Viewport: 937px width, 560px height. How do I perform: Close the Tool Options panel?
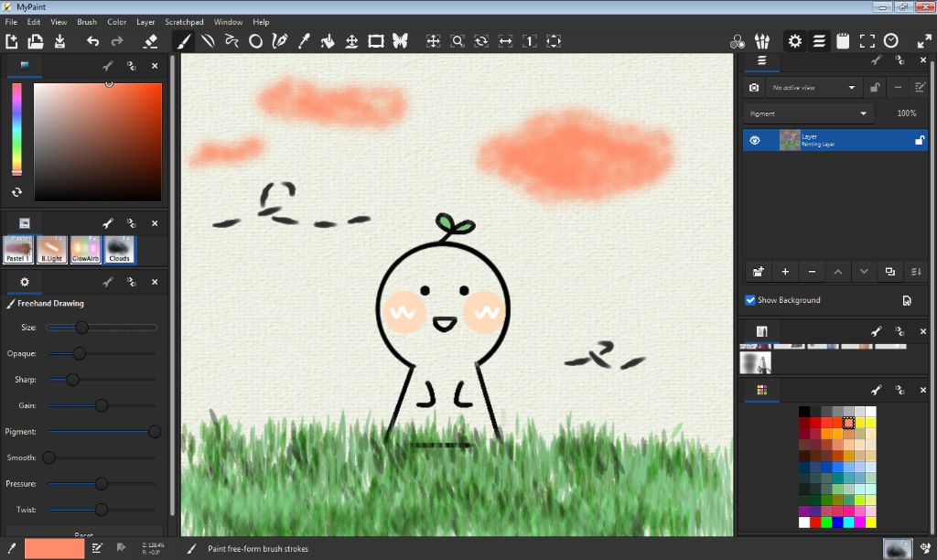(x=155, y=282)
